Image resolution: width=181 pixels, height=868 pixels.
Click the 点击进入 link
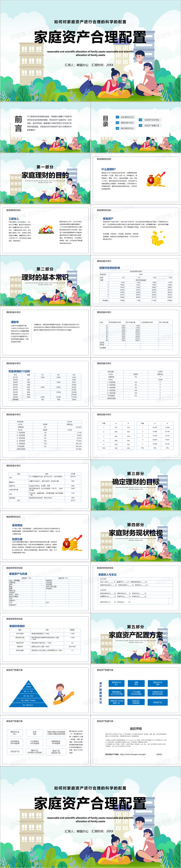pos(159,754)
